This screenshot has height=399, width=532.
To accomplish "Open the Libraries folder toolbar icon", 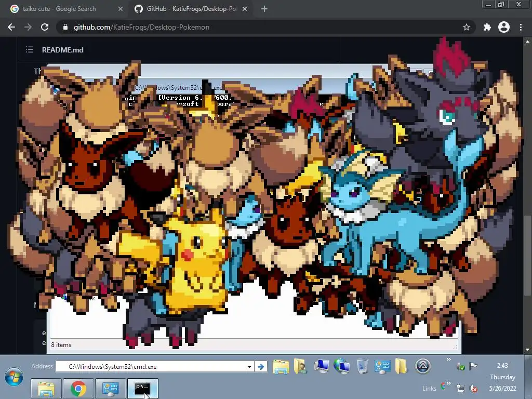I will point(281,367).
